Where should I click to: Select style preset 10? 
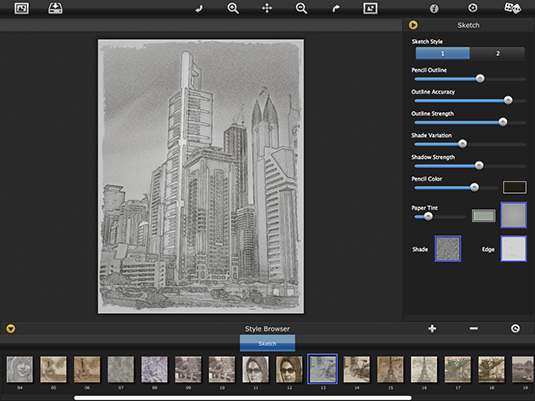pyautogui.click(x=222, y=369)
